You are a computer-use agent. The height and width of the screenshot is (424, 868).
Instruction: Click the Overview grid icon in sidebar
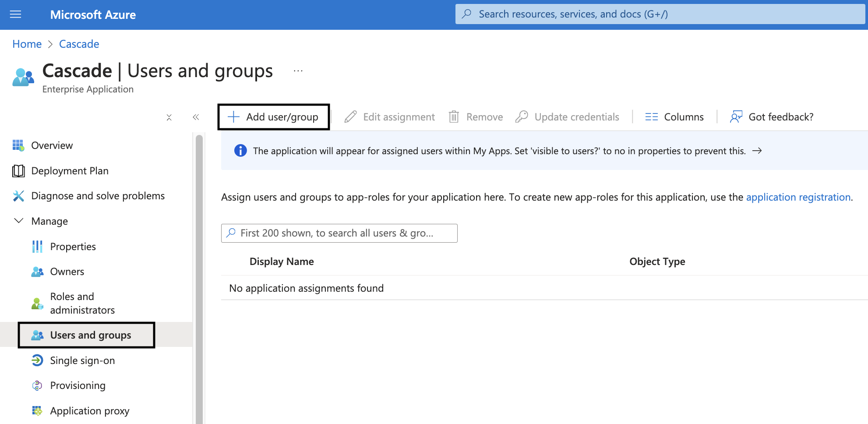click(18, 145)
